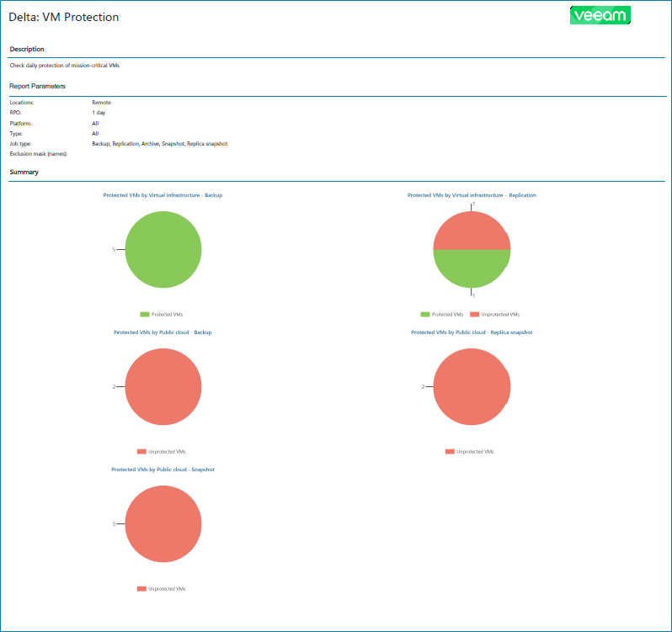This screenshot has width=672, height=632.
Task: Click the green Virtual infrastructure Backup pie
Action: coord(163,250)
